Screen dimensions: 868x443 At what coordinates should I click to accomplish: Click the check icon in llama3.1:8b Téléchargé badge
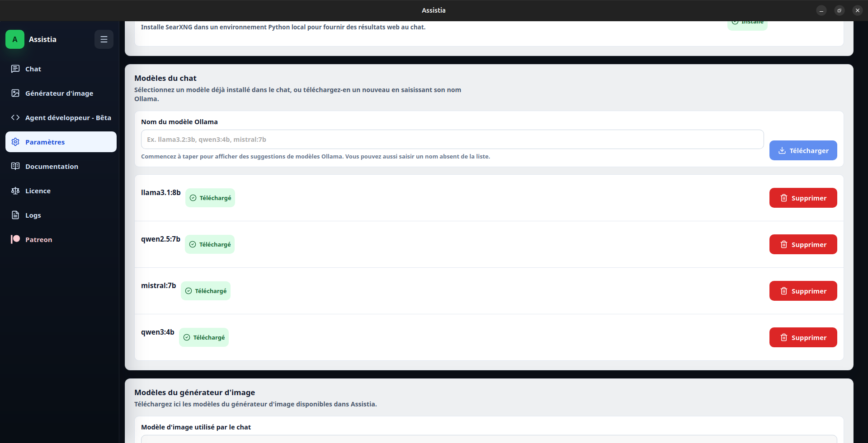(193, 198)
